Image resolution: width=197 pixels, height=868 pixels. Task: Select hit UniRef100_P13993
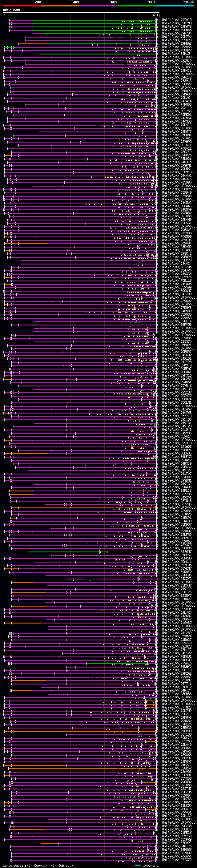tap(177, 182)
